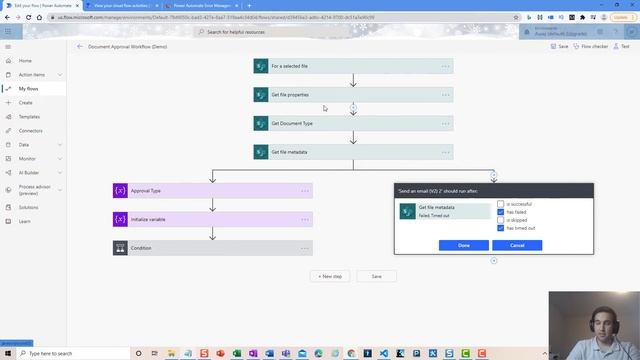Click plus icon above Send an email branch
640x360 pixels.
494,175
